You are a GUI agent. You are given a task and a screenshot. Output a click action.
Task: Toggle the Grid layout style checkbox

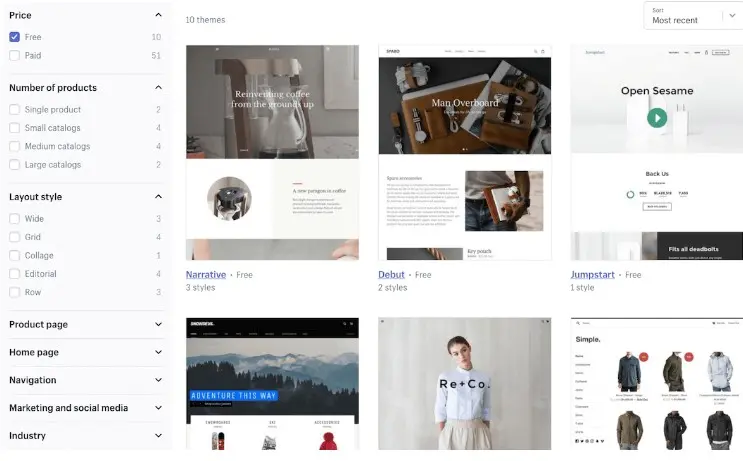14,237
